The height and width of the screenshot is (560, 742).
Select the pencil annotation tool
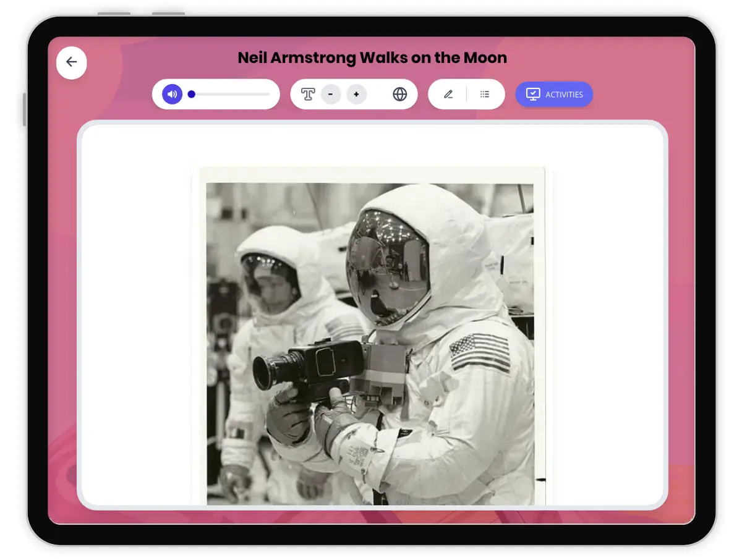pos(448,95)
